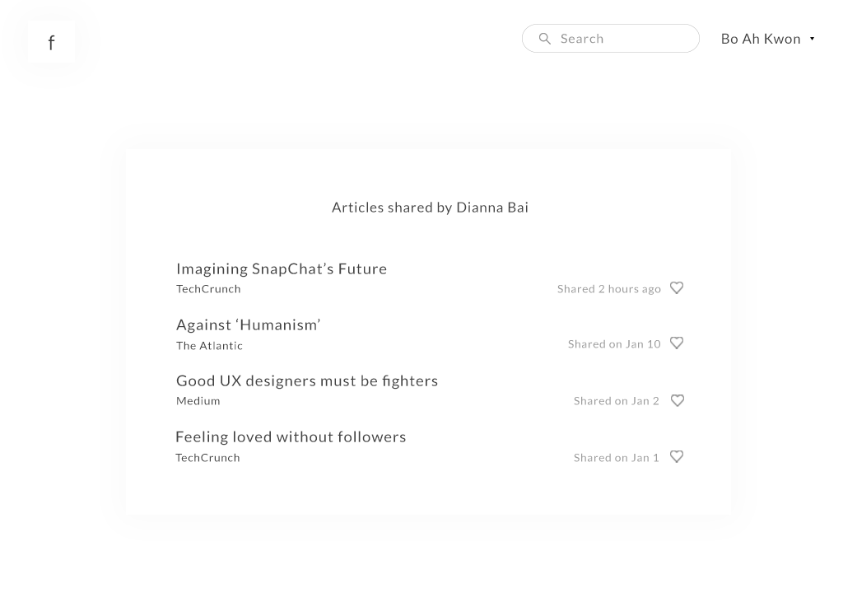
Task: Click 'Shared on Jan 10' timestamp
Action: tap(614, 344)
